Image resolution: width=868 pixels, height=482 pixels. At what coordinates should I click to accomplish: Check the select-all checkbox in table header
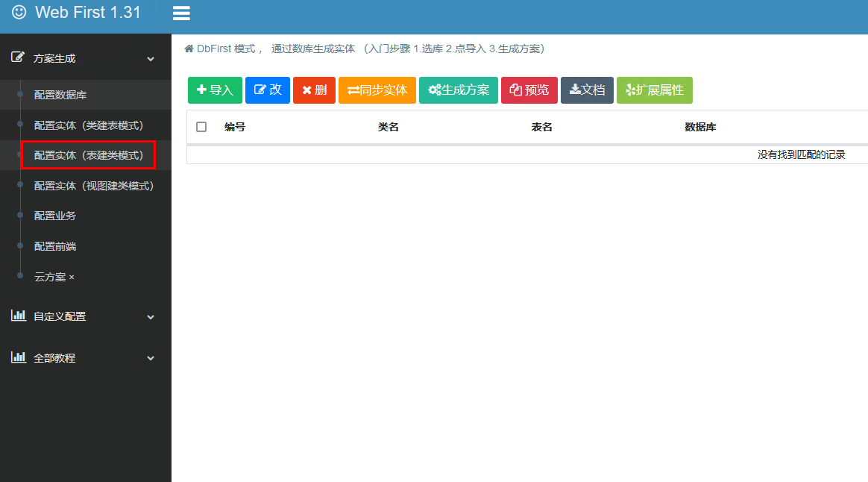click(201, 127)
